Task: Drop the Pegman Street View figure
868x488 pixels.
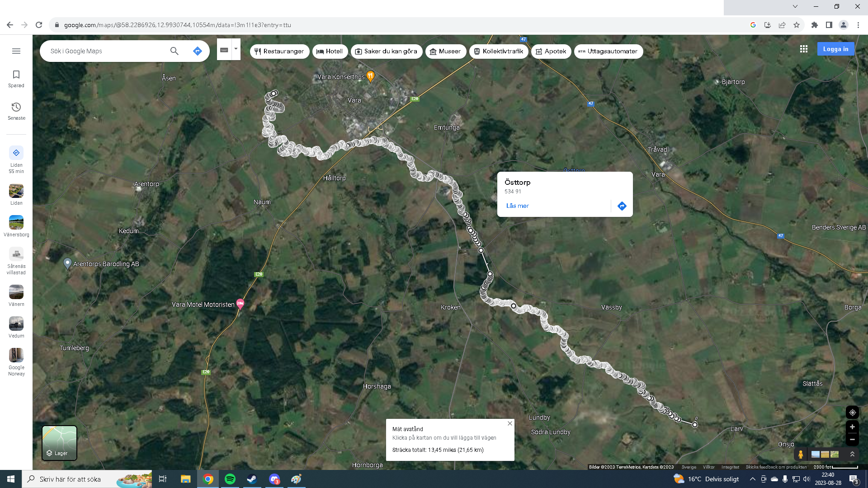Action: pyautogui.click(x=801, y=454)
